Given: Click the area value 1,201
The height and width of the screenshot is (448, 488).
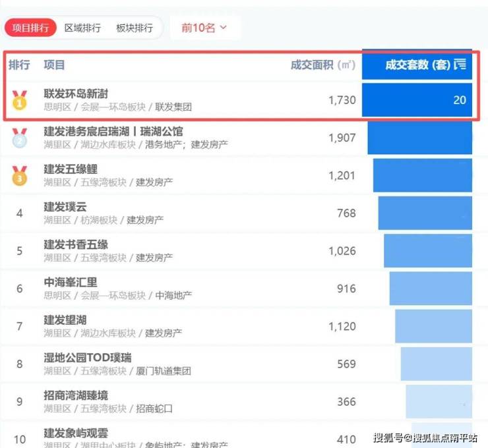Looking at the screenshot, I should 342,176.
